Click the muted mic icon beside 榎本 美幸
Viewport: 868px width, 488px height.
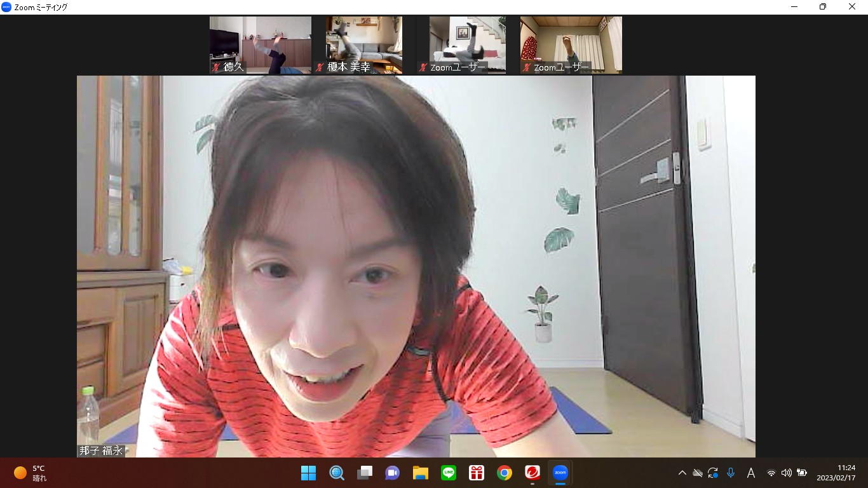[320, 67]
